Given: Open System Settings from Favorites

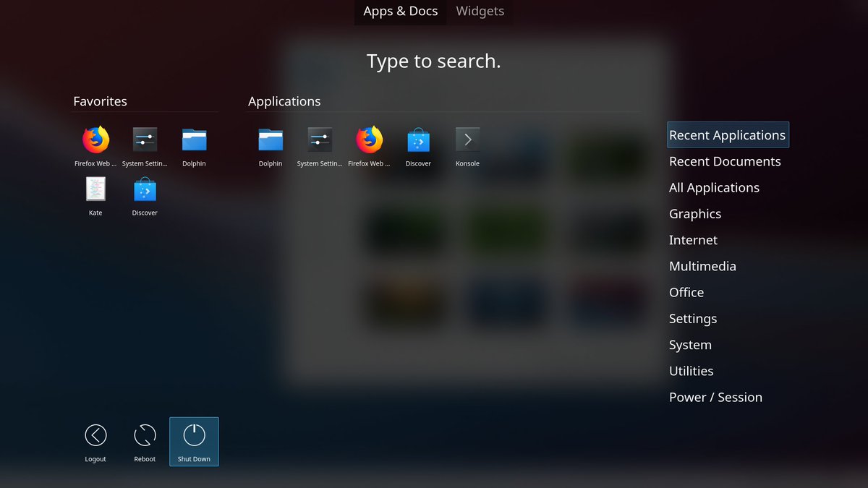Looking at the screenshot, I should [x=144, y=142].
